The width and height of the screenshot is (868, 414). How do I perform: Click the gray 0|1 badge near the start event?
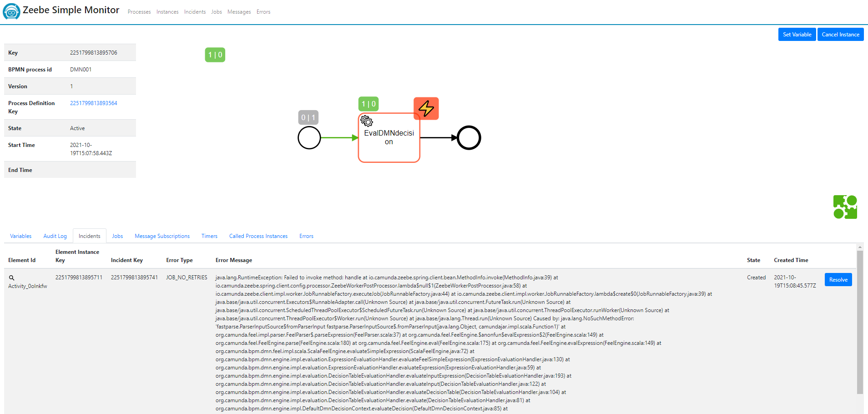[308, 117]
